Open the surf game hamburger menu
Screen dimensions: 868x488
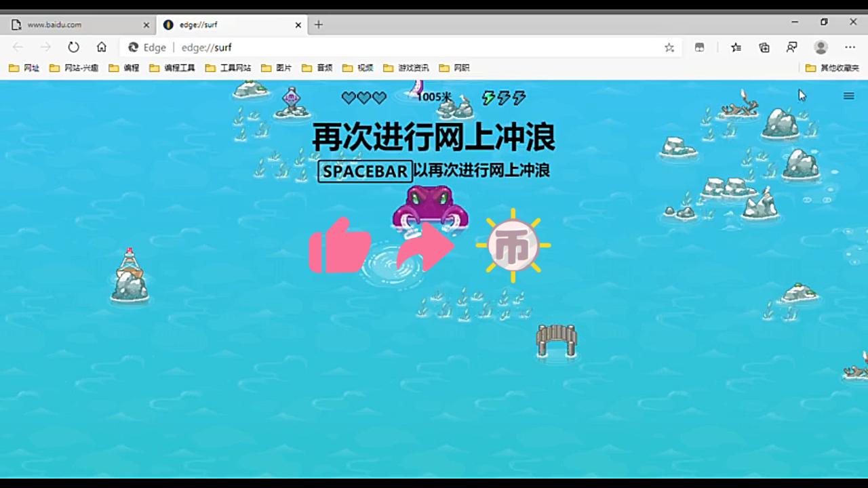pos(848,96)
